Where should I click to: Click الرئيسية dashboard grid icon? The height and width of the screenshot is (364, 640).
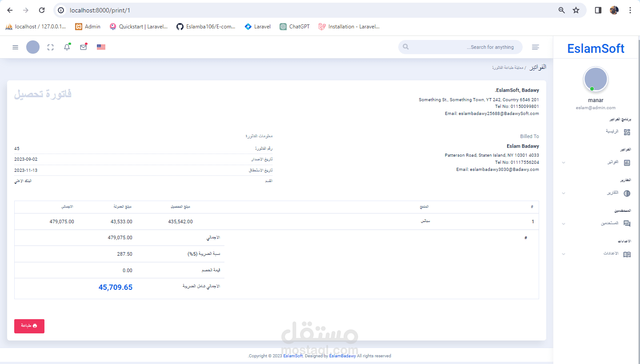tap(627, 132)
